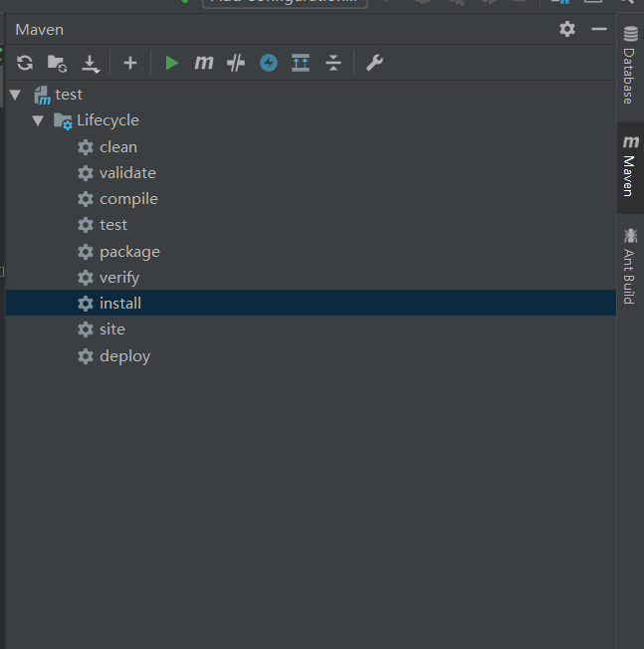Open the Ant Build side tab

click(630, 266)
